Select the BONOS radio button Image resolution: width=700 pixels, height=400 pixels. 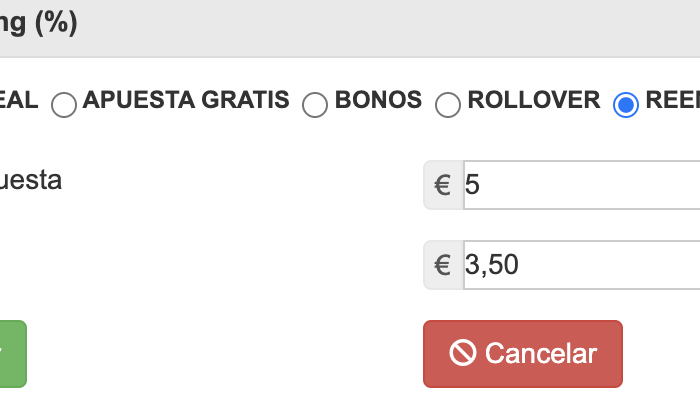[315, 104]
